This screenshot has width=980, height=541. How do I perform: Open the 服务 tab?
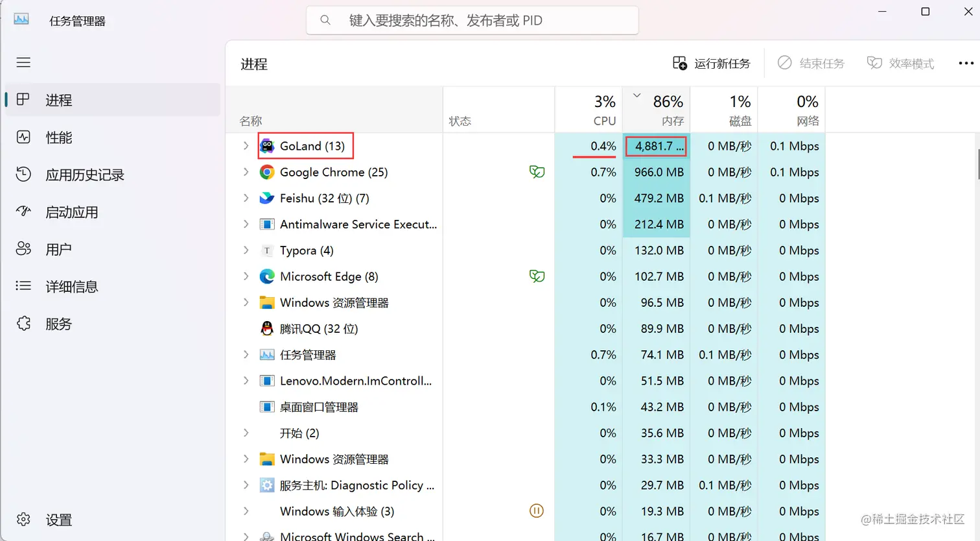click(113, 324)
